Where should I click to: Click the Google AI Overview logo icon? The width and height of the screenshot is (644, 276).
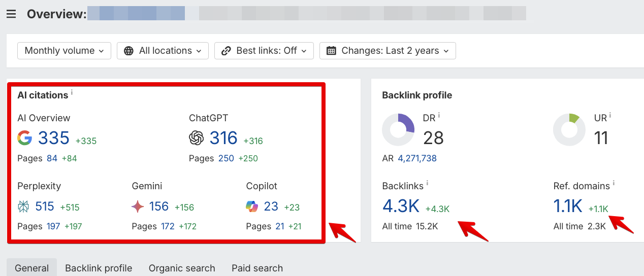click(x=24, y=138)
